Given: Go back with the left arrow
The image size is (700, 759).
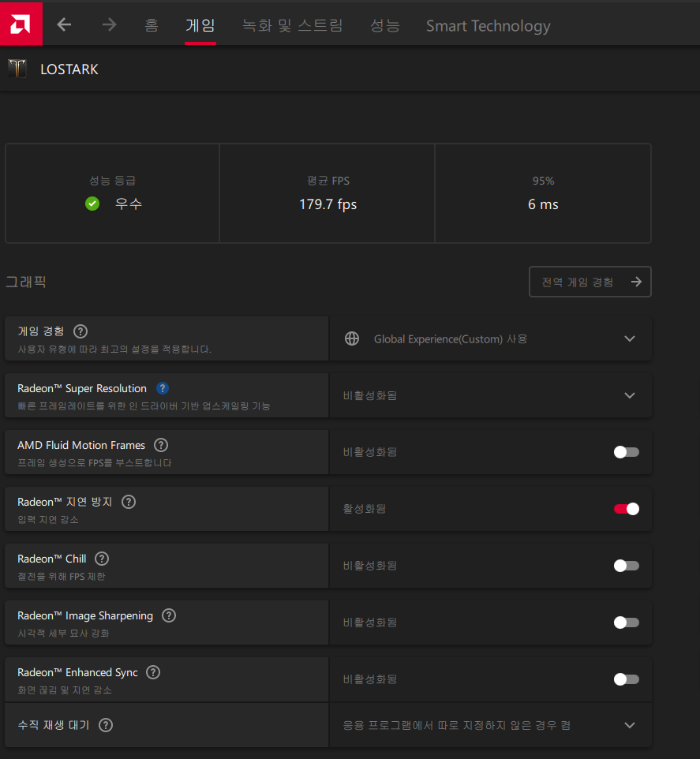Looking at the screenshot, I should coord(64,24).
